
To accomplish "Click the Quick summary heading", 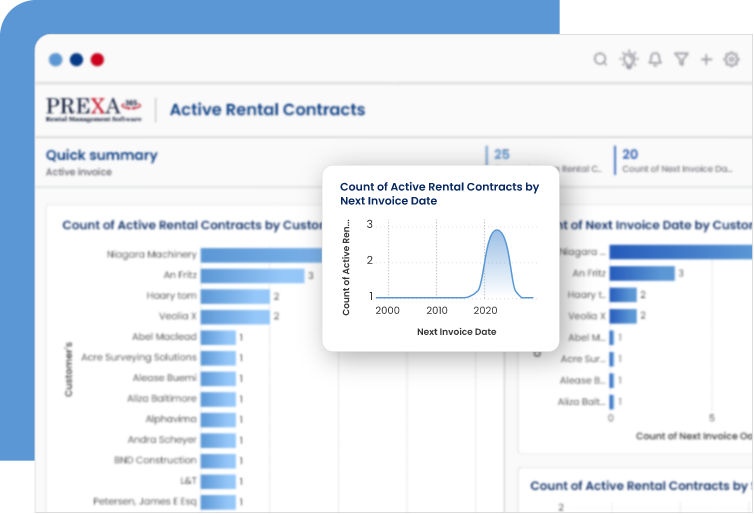I will click(x=102, y=155).
